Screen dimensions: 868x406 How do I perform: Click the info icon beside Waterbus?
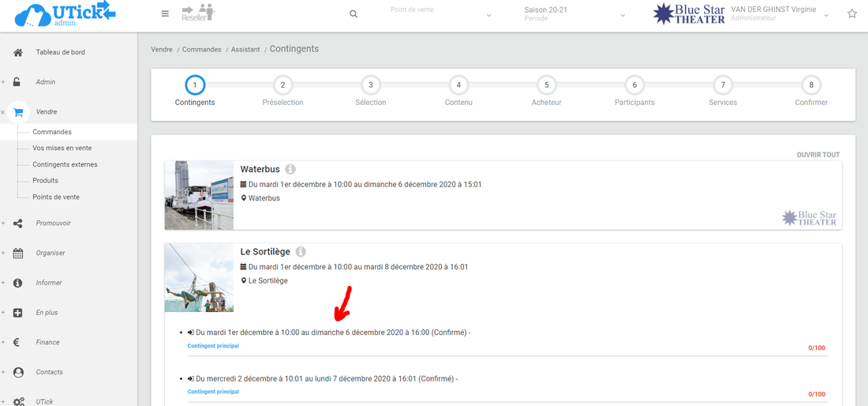(290, 169)
